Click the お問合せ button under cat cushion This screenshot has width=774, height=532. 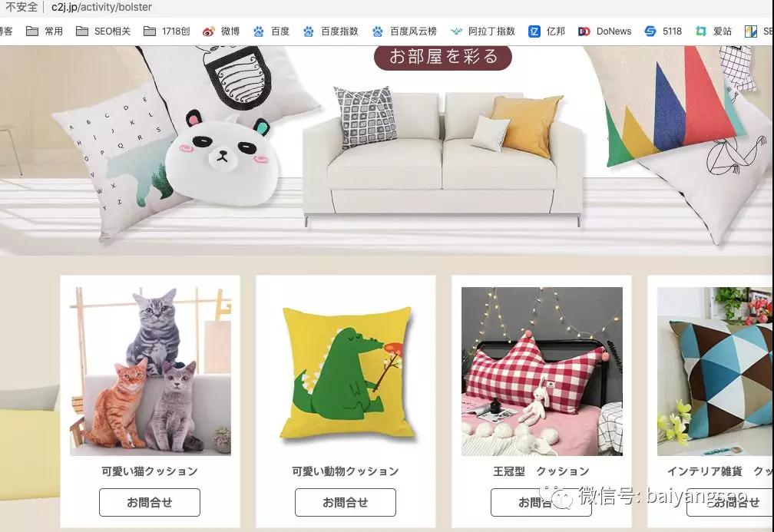click(150, 502)
